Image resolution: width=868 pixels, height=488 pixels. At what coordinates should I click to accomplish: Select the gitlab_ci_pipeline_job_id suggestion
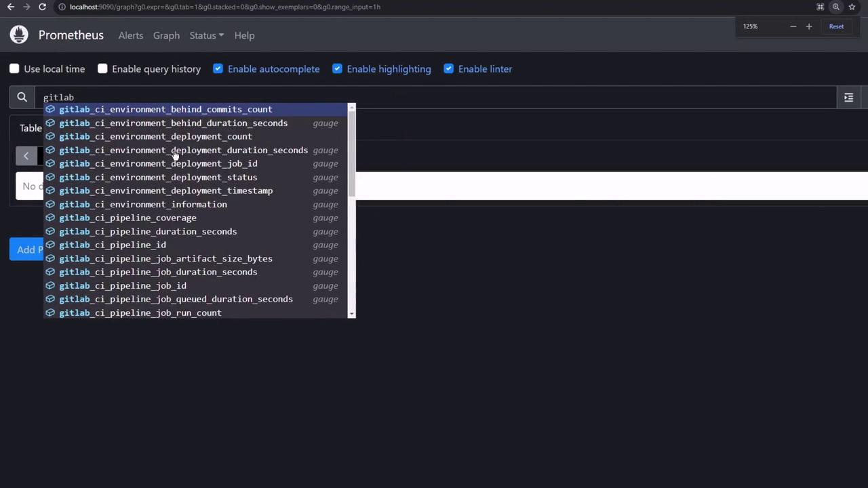point(196,285)
